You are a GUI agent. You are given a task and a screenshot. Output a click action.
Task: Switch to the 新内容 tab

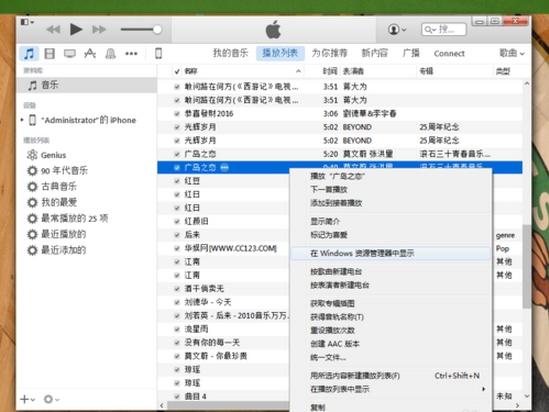coord(375,53)
